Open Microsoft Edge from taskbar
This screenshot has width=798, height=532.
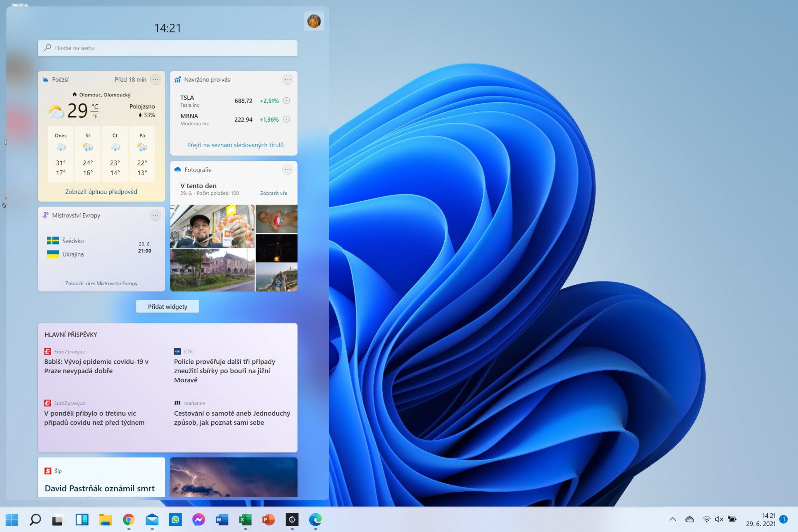point(315,520)
